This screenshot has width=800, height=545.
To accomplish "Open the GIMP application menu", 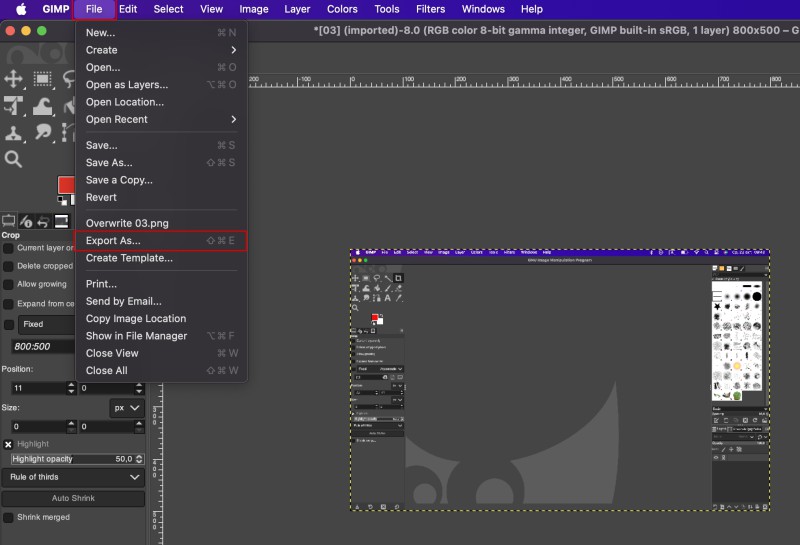I will (56, 9).
